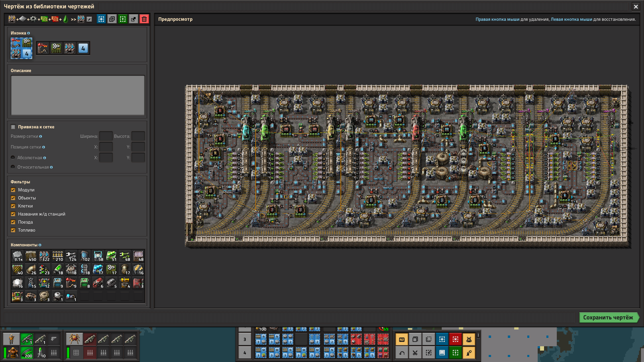Click the green module component showing 51
644x362 pixels.
coord(111,256)
